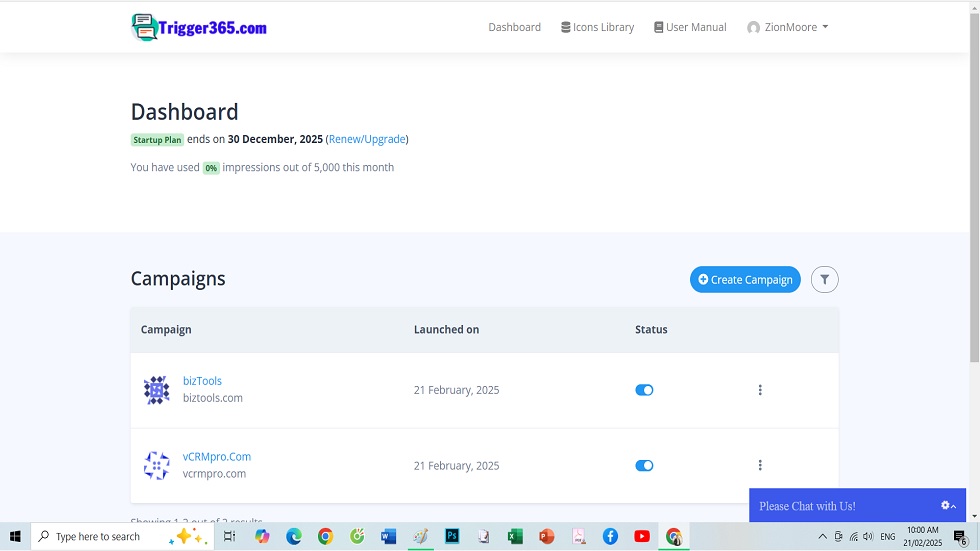Turn off the vCRMpro.Com campaign toggle

point(644,465)
